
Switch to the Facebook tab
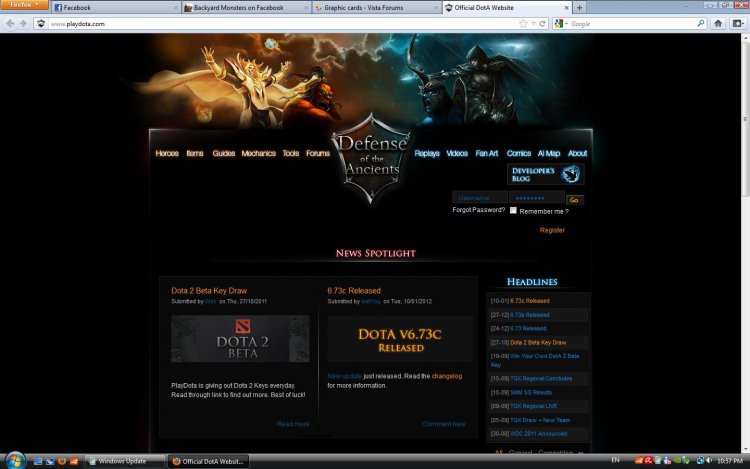point(115,8)
